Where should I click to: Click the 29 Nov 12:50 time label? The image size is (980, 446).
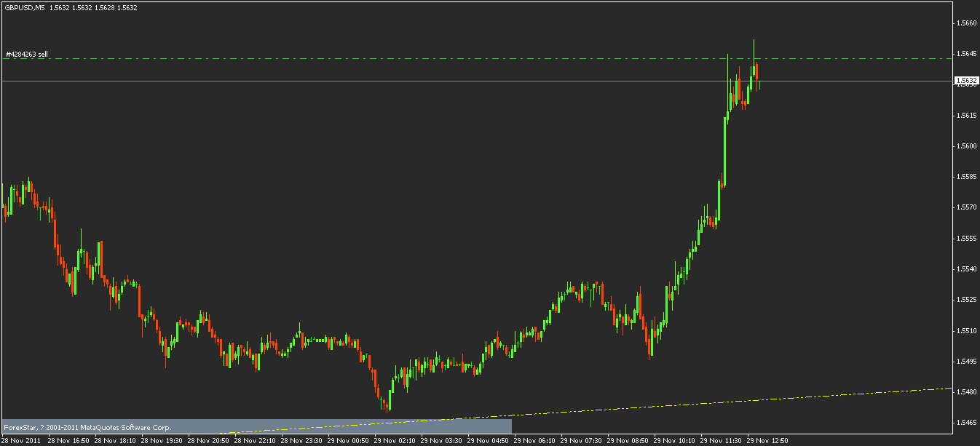[x=767, y=440]
